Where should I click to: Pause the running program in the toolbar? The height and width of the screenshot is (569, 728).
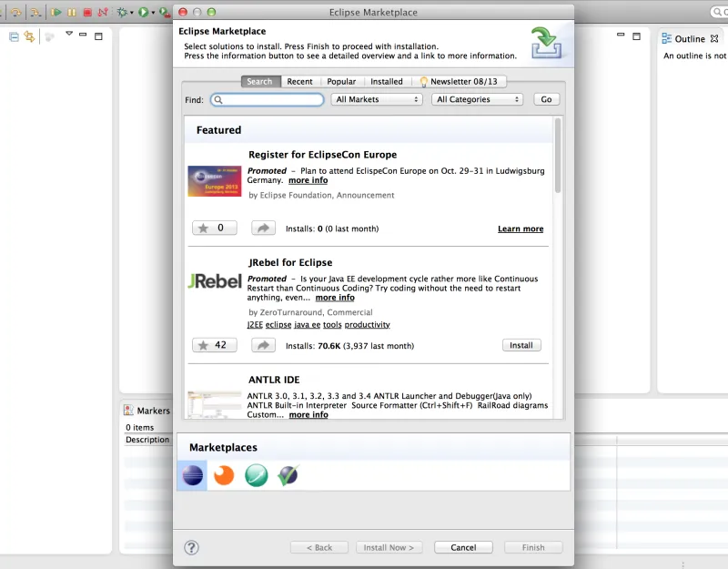point(70,12)
